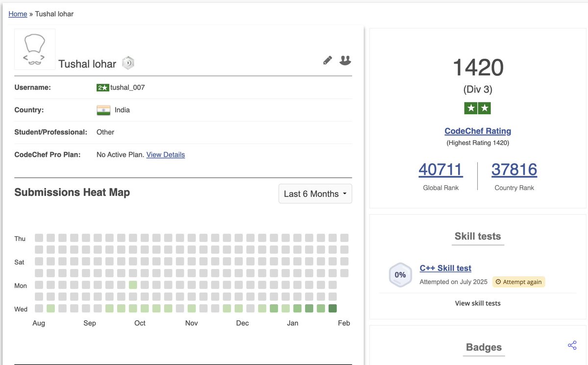Click the friends group icon
The height and width of the screenshot is (365, 588).
coord(345,60)
